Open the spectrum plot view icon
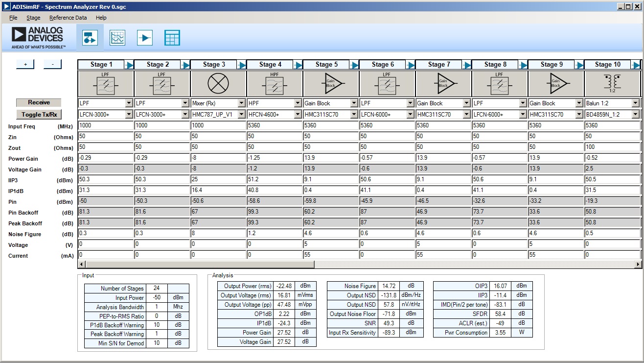644x363 pixels. [x=117, y=37]
